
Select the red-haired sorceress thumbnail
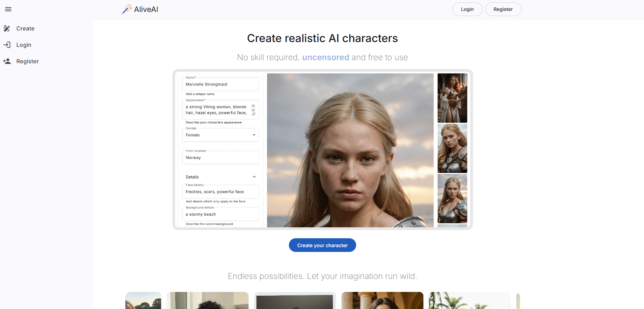tap(452, 98)
